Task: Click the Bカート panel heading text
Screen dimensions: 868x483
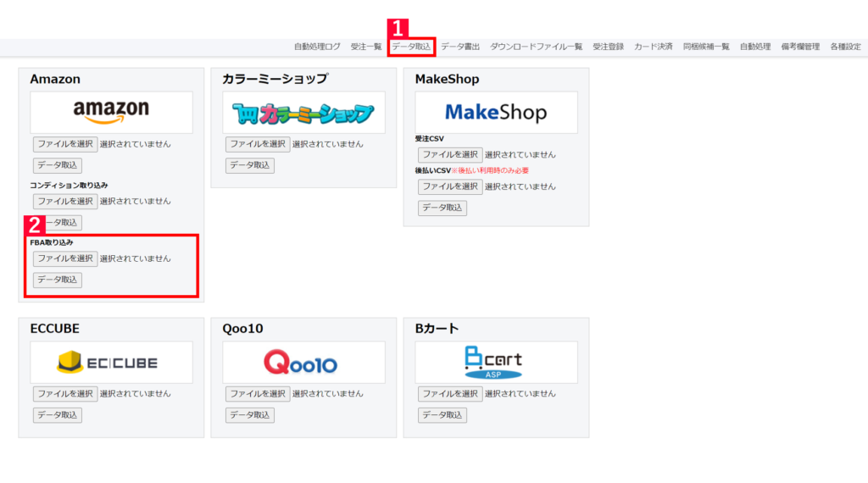Action: [x=437, y=329]
